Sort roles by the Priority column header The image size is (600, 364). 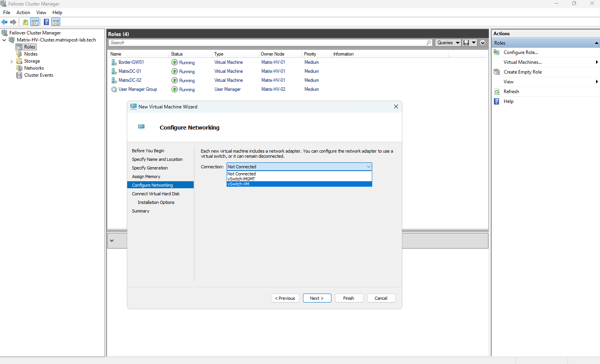[316, 54]
